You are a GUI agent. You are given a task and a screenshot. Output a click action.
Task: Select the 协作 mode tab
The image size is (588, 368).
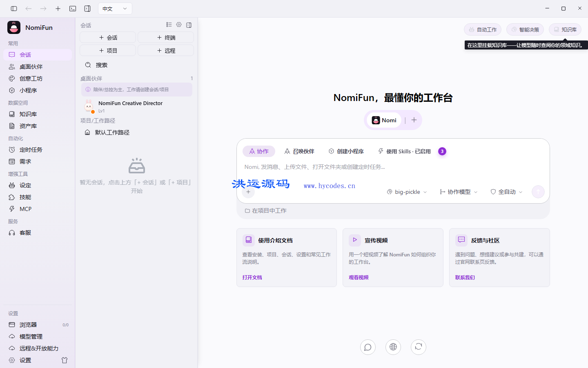[259, 151]
